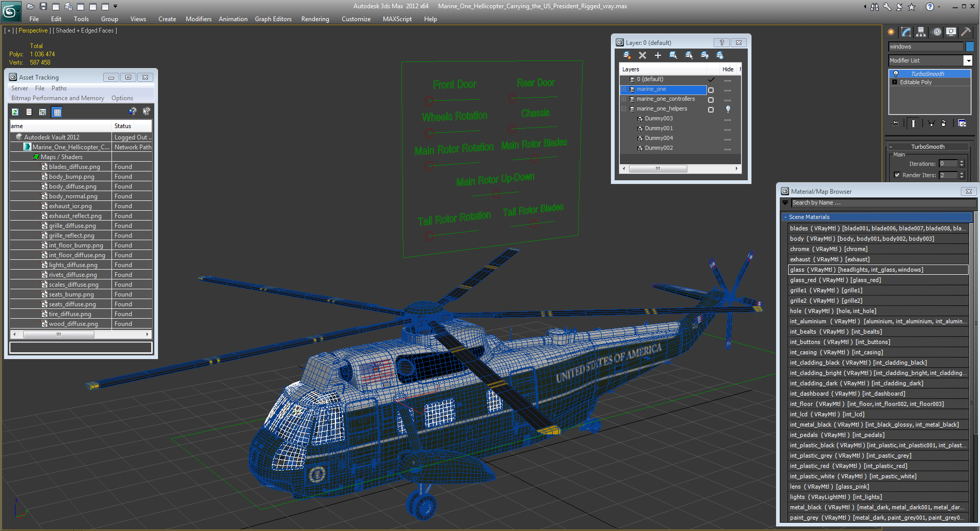The height and width of the screenshot is (531, 980).
Task: Click the [+] viewport general label
Action: [9, 30]
